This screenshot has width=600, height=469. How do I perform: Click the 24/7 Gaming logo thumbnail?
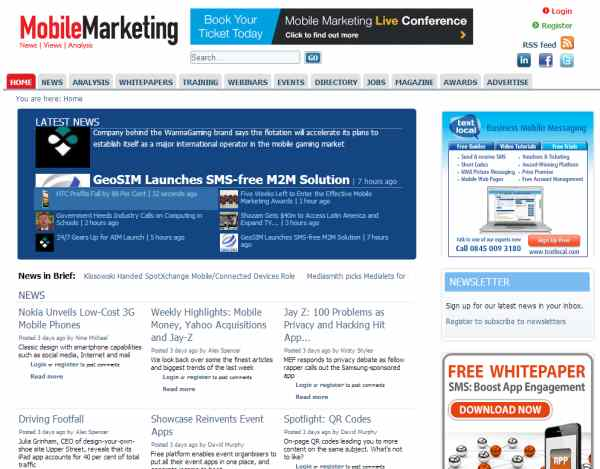[44, 243]
